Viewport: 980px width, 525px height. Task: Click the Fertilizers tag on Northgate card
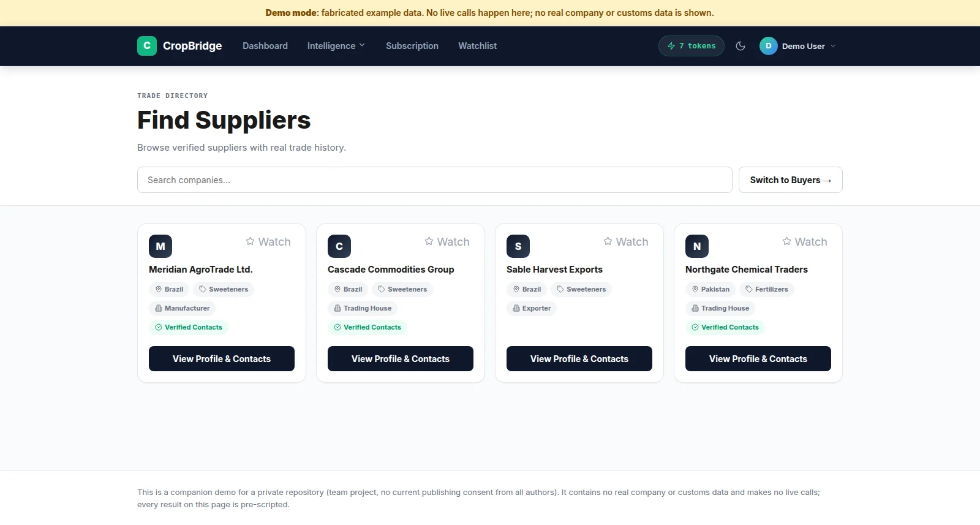click(x=767, y=289)
